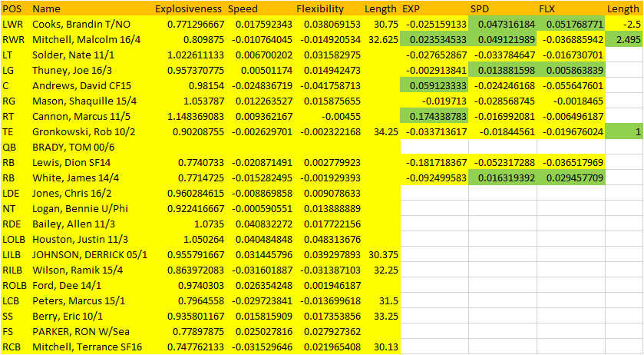Click the flexibility value -0.00455
Image resolution: width=644 pixels, height=355 pixels.
(342, 117)
